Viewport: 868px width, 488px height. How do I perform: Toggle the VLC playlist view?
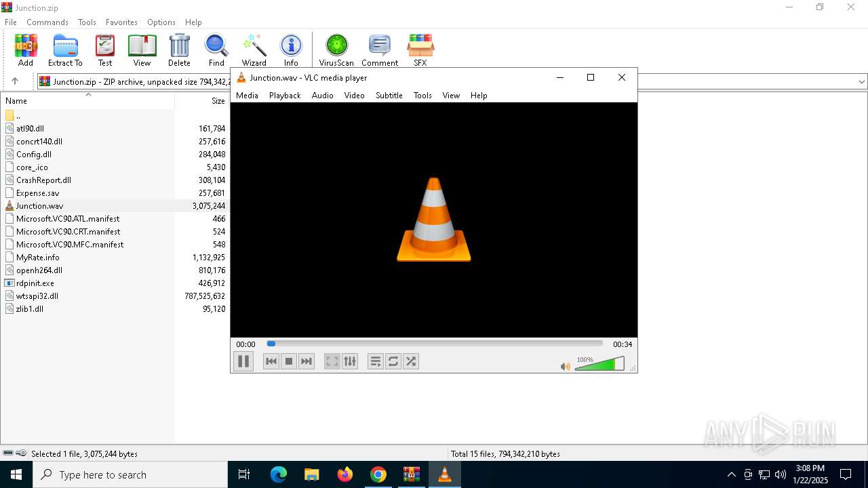(x=376, y=361)
